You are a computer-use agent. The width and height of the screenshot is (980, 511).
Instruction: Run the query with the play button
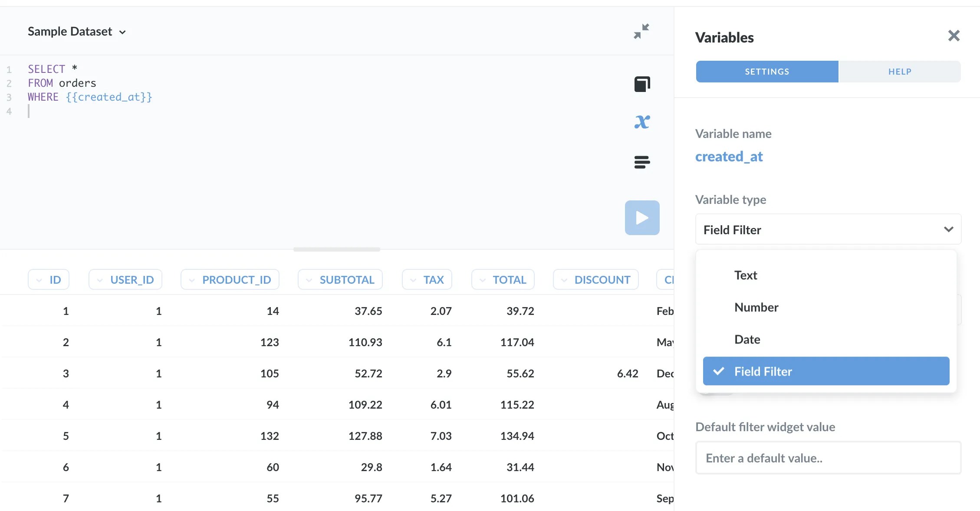pyautogui.click(x=642, y=217)
